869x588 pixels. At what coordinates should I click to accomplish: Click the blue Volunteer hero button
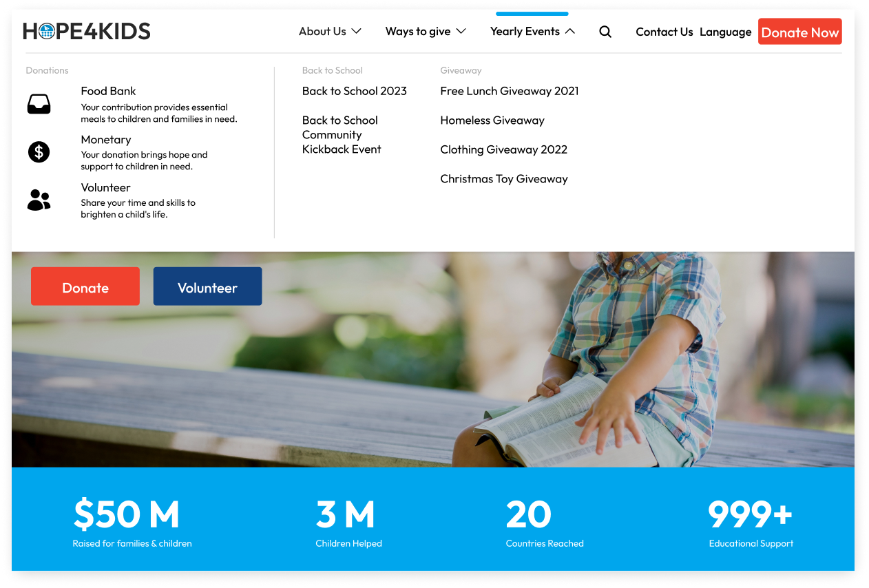tap(207, 287)
